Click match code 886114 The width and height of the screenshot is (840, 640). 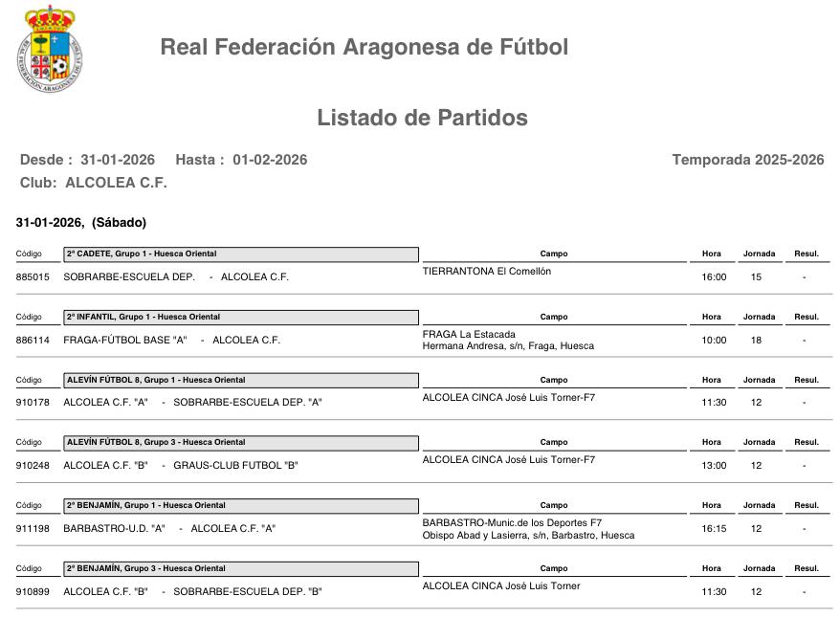[x=33, y=340]
